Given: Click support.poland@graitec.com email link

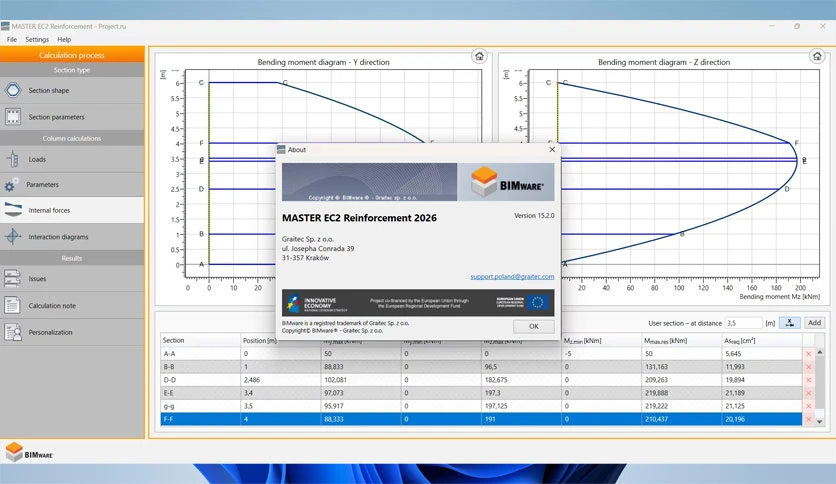Looking at the screenshot, I should click(x=512, y=277).
